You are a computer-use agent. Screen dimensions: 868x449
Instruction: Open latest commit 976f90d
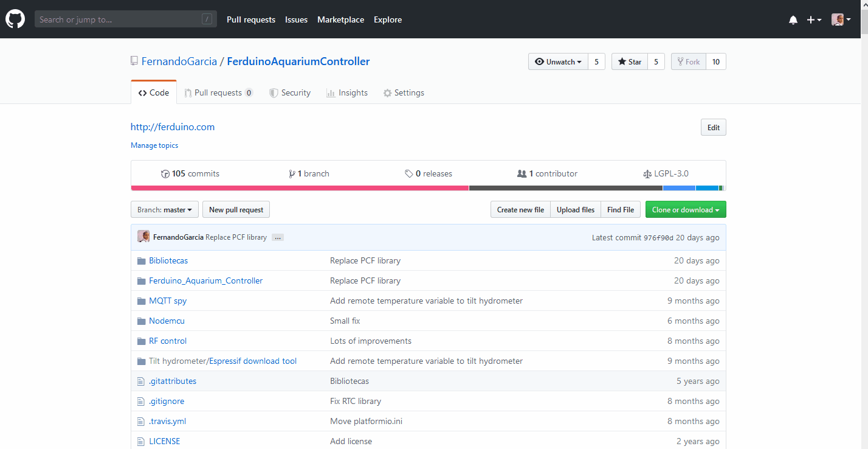(658, 237)
